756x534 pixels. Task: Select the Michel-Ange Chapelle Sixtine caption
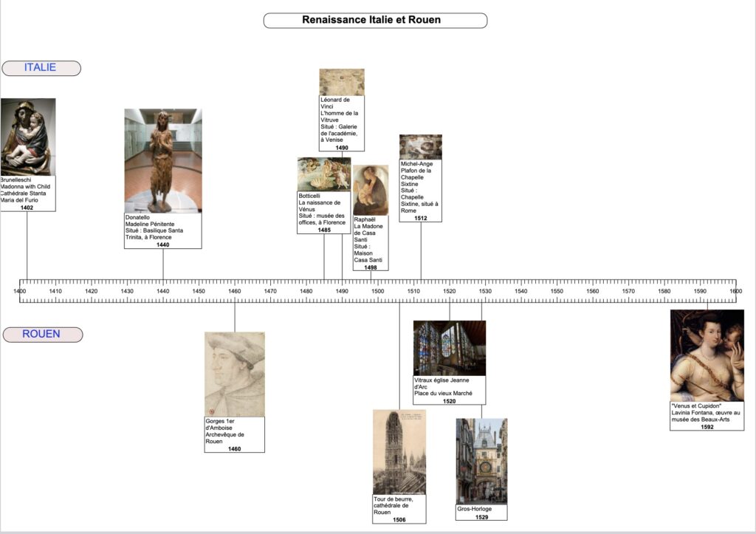pos(419,187)
